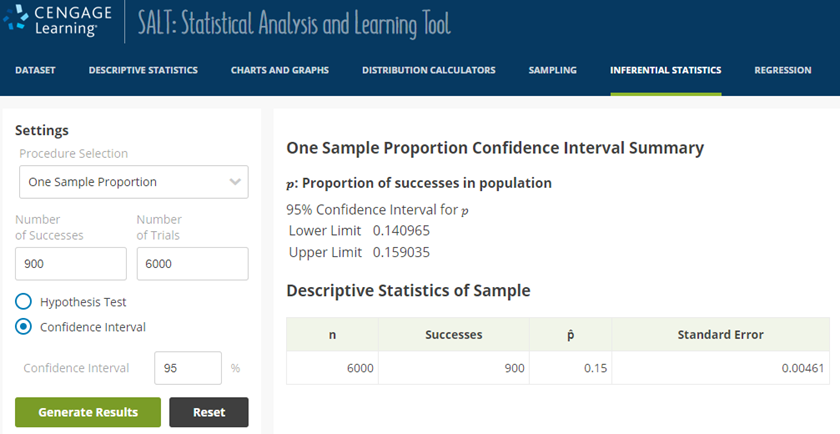Switch to Descriptive Statistics tab

(x=143, y=70)
